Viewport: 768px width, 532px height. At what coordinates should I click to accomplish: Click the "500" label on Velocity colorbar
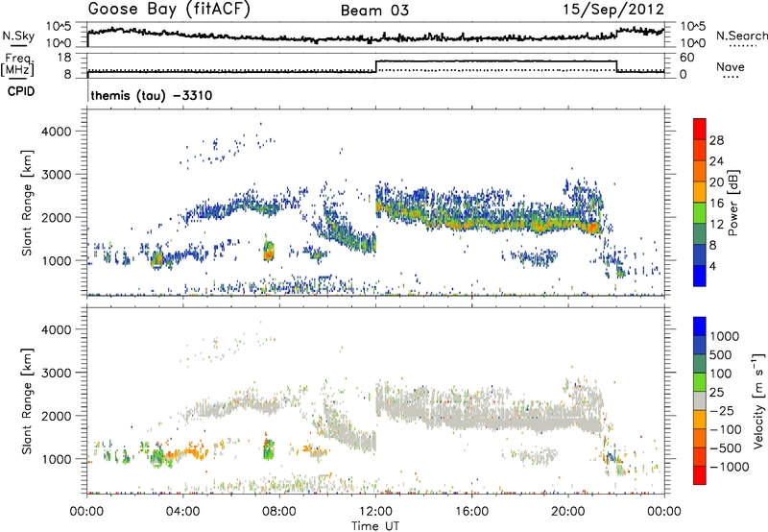point(720,355)
